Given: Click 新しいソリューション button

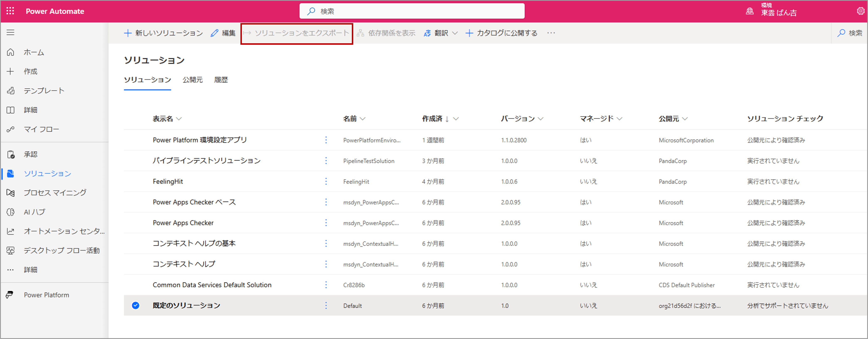Looking at the screenshot, I should 163,33.
